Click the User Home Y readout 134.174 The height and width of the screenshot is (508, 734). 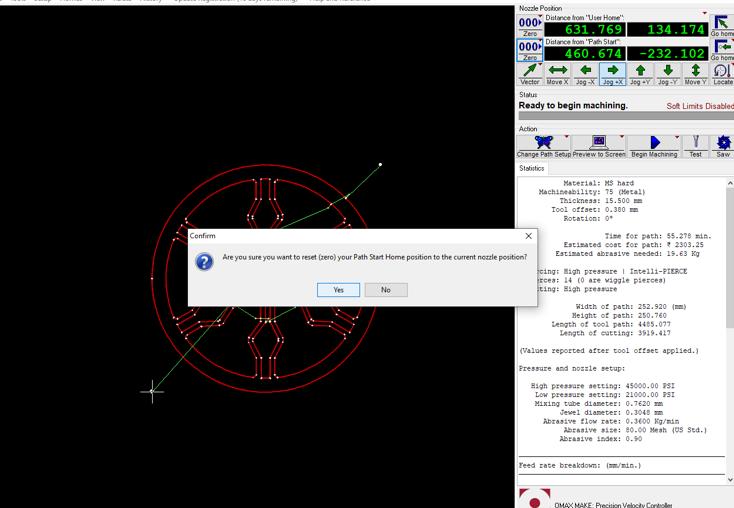[x=667, y=29]
